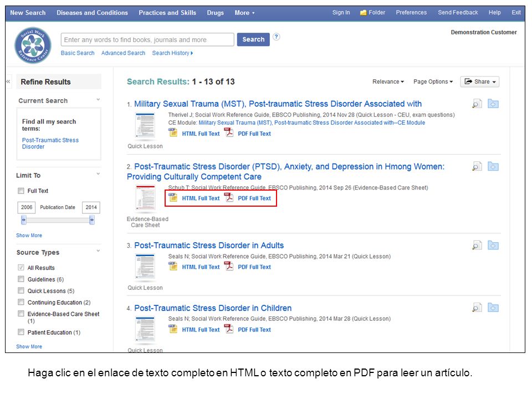Click PDF icon for Hmong Women result

[x=229, y=197]
